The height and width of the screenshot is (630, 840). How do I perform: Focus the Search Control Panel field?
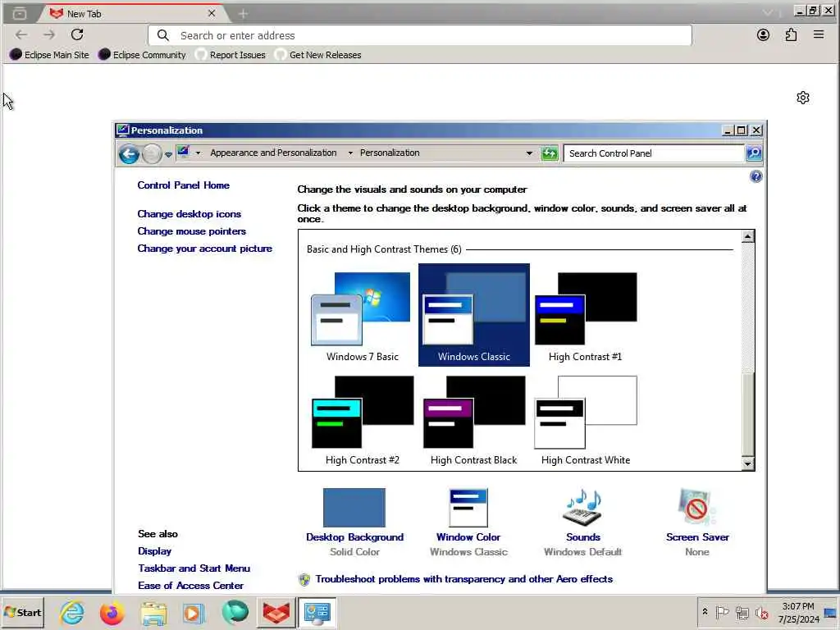click(x=654, y=153)
